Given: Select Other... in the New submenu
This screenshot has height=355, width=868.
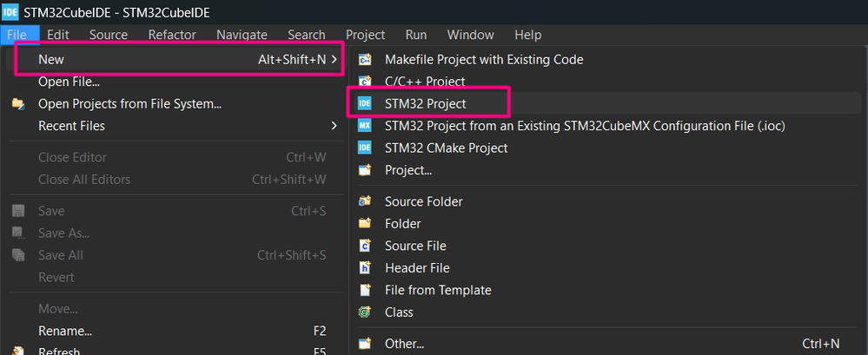Looking at the screenshot, I should (404, 344).
